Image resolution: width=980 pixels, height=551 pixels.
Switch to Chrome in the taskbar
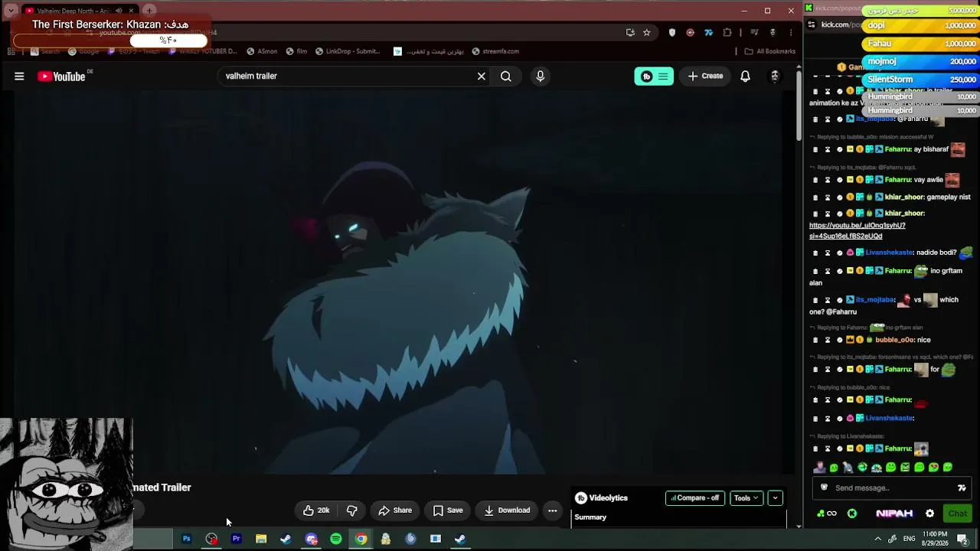pyautogui.click(x=361, y=539)
